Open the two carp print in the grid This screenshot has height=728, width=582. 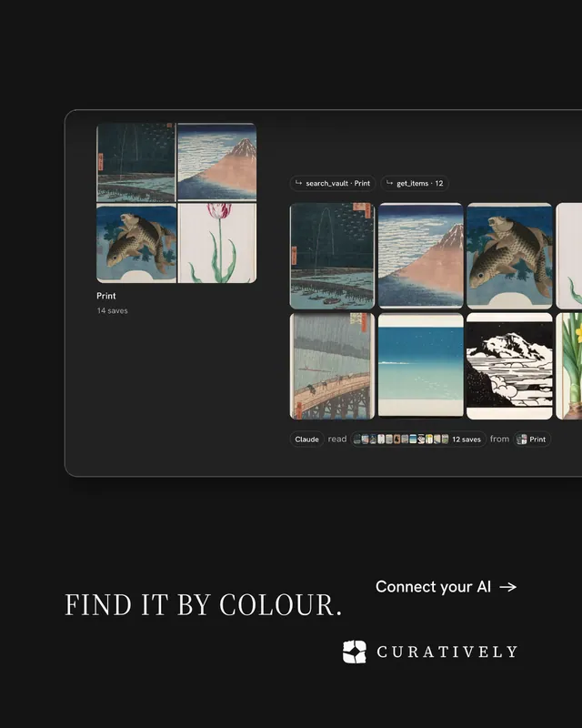pyautogui.click(x=509, y=256)
